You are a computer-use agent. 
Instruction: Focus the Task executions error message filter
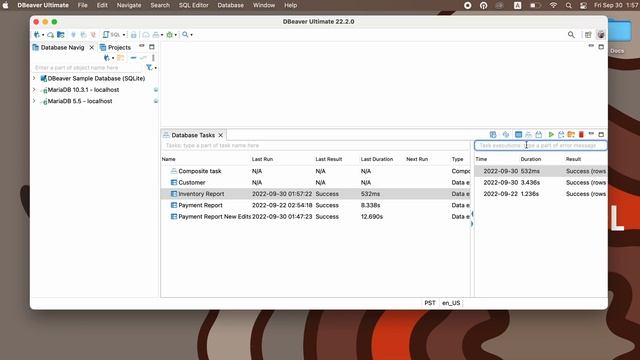[x=540, y=145]
